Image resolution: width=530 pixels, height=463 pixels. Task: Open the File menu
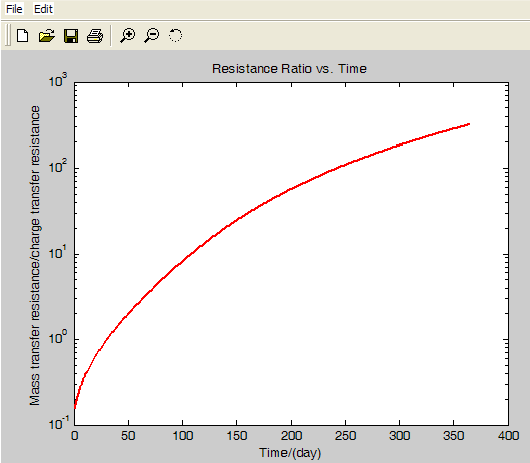[x=14, y=9]
